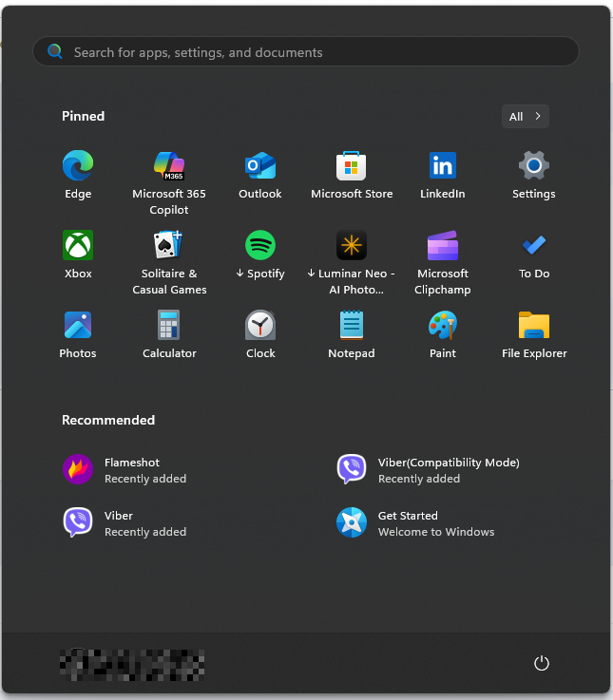Image resolution: width=613 pixels, height=700 pixels.
Task: Open Solitaire & Casual Games
Action: pyautogui.click(x=169, y=262)
